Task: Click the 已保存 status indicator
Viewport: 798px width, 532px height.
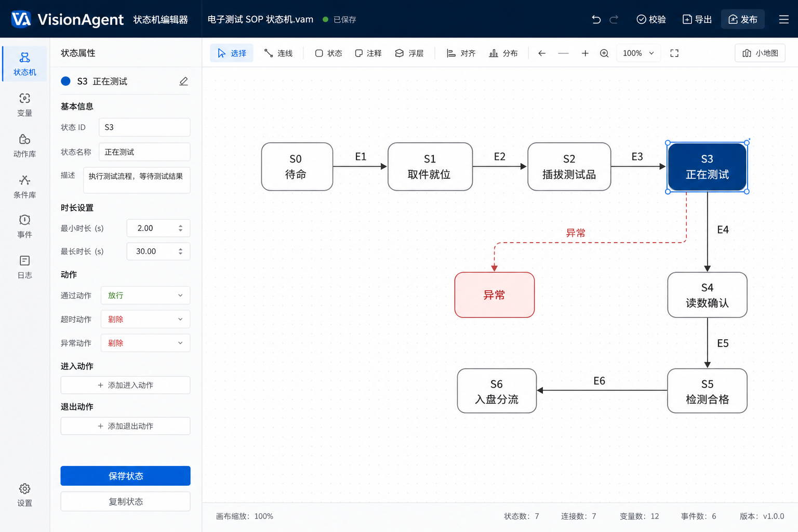Action: tap(339, 19)
